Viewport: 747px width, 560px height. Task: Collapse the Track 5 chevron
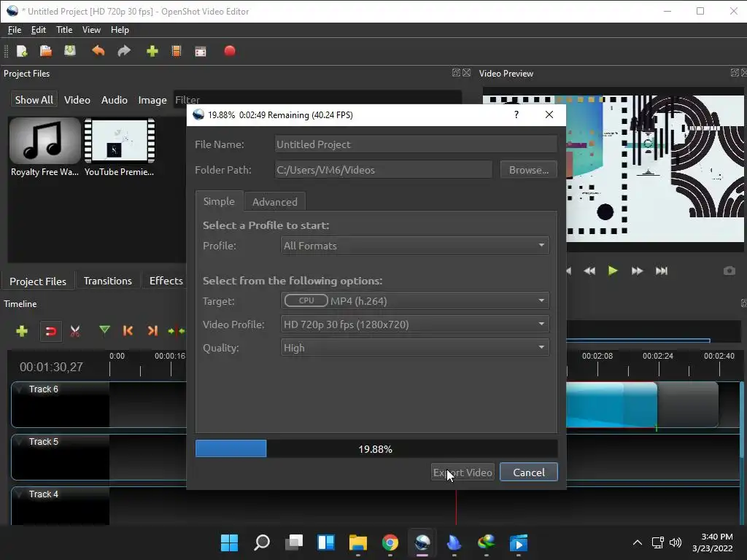pyautogui.click(x=20, y=441)
